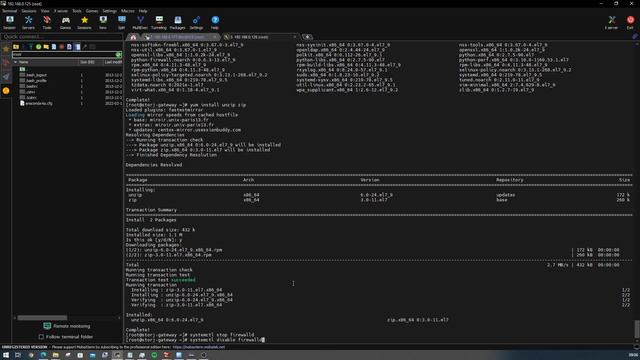Open the Session toolbar button
The height and width of the screenshot is (360, 640).
[x=9, y=22]
